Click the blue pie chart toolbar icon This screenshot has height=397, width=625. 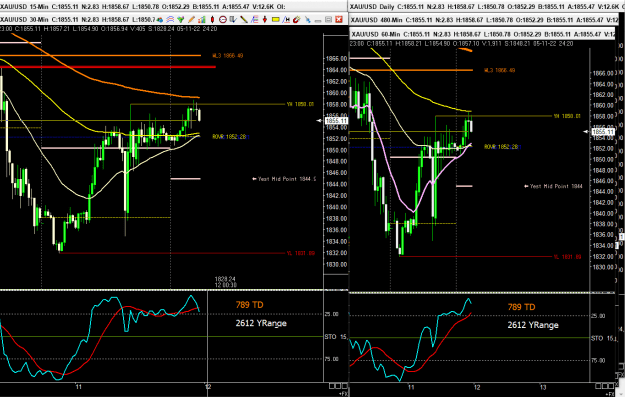(x=160, y=20)
